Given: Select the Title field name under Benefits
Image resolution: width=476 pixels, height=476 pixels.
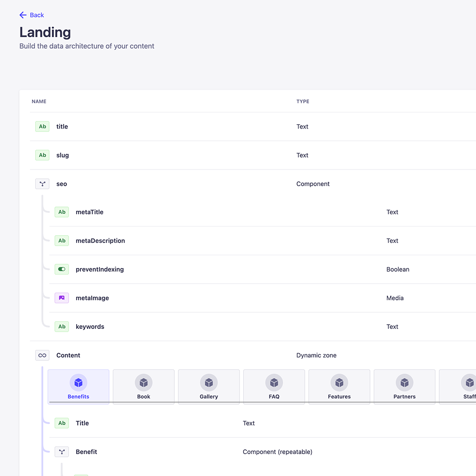Looking at the screenshot, I should point(82,423).
